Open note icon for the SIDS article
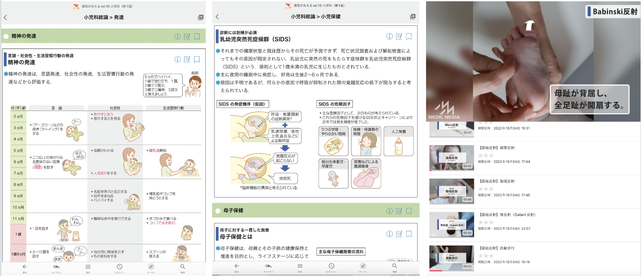Viewport: 644px width, 276px height. point(399,36)
